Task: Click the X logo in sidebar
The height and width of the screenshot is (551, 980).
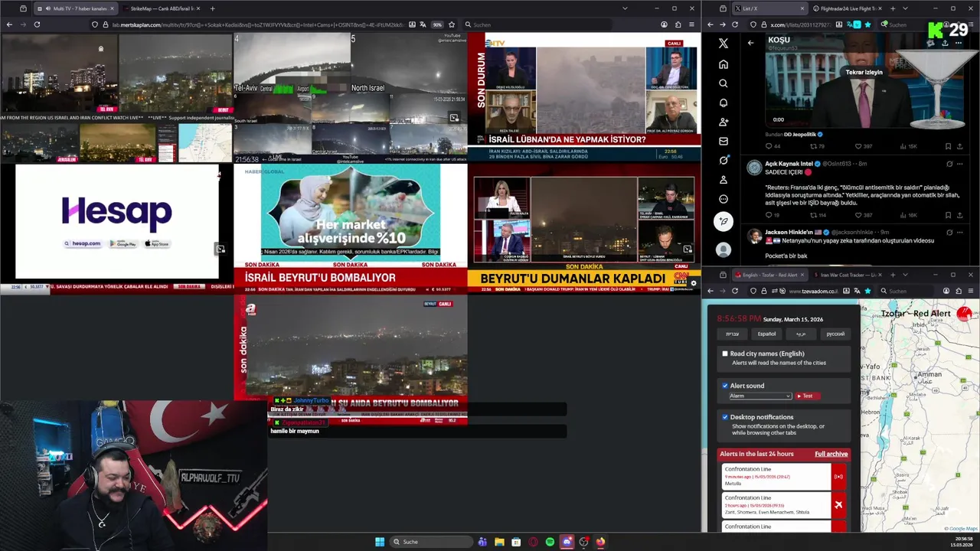Action: click(724, 44)
